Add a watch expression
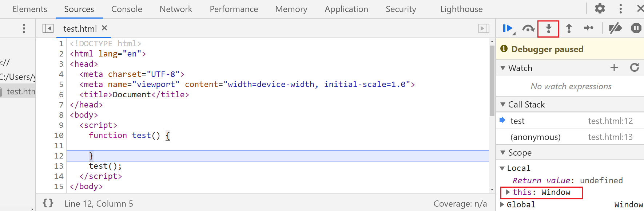The height and width of the screenshot is (211, 644). click(614, 67)
